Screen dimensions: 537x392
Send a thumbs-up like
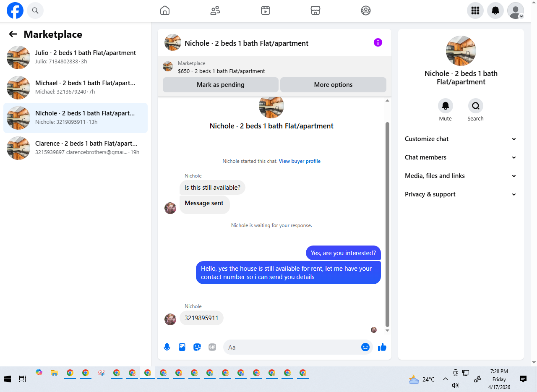click(382, 347)
